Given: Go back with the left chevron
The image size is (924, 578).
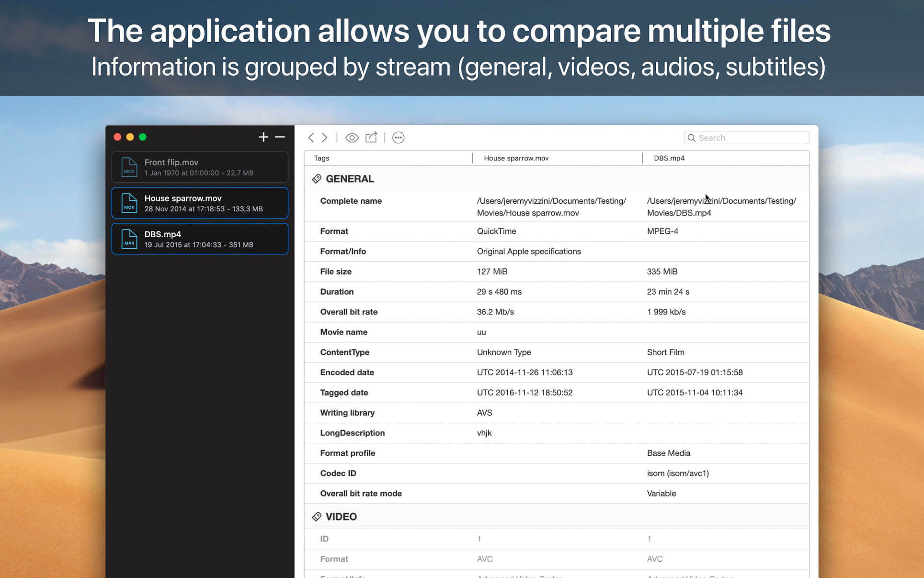Looking at the screenshot, I should [311, 138].
